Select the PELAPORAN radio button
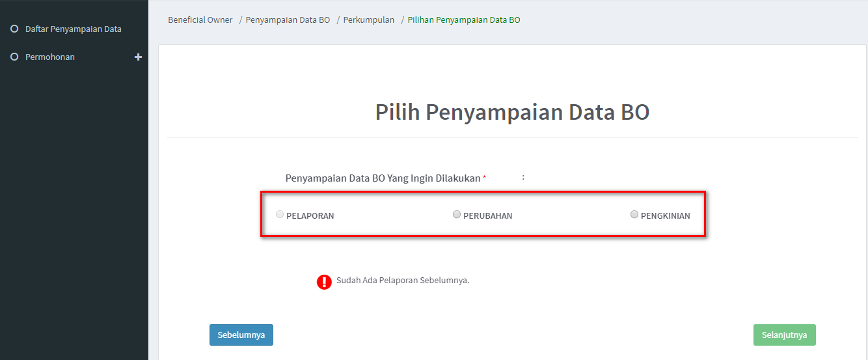Viewport: 868px width, 360px height. pyautogui.click(x=280, y=214)
